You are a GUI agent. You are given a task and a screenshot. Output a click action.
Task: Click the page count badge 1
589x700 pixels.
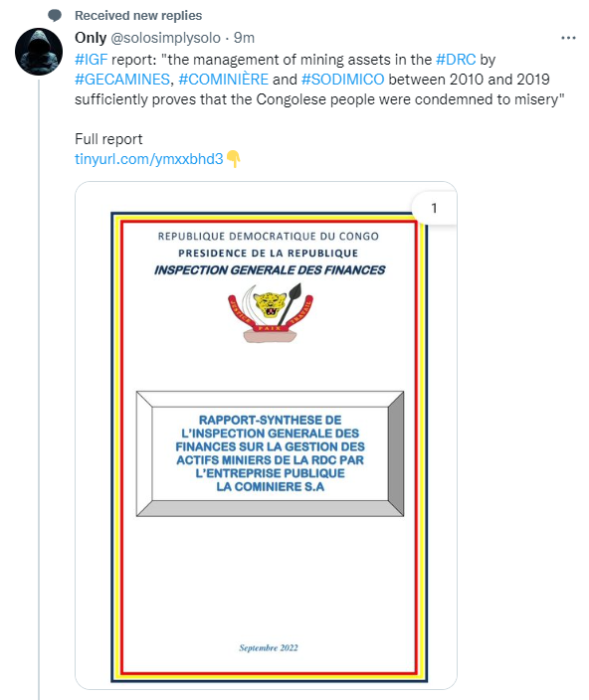[x=434, y=208]
